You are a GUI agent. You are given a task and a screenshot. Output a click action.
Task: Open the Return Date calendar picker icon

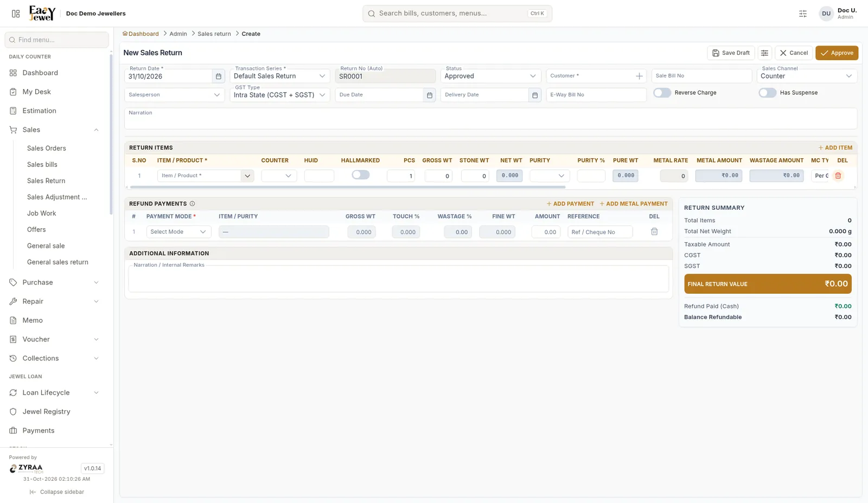point(219,76)
